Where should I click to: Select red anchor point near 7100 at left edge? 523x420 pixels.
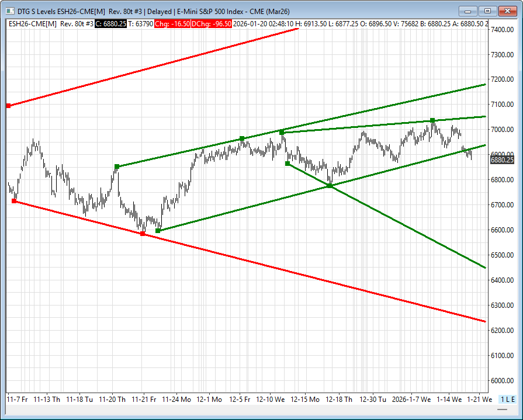pyautogui.click(x=8, y=106)
